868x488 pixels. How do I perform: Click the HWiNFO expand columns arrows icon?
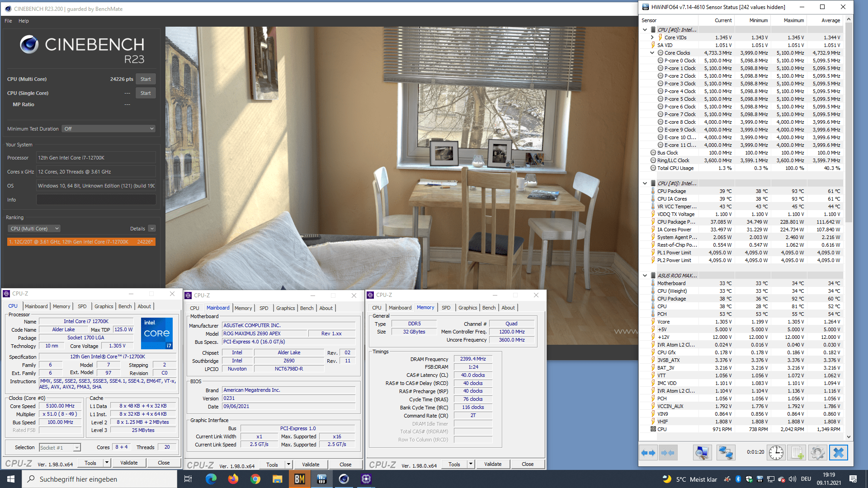pos(649,453)
